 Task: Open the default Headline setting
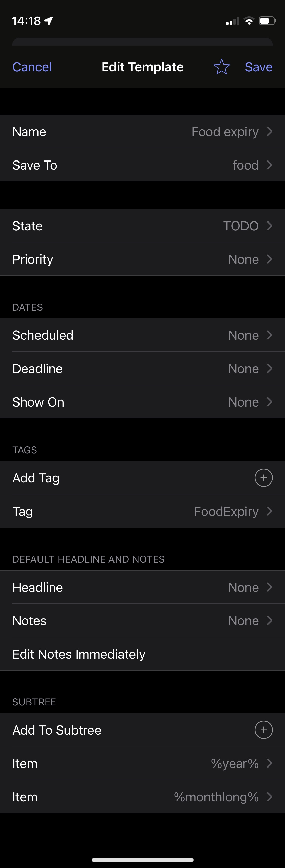pyautogui.click(x=142, y=587)
